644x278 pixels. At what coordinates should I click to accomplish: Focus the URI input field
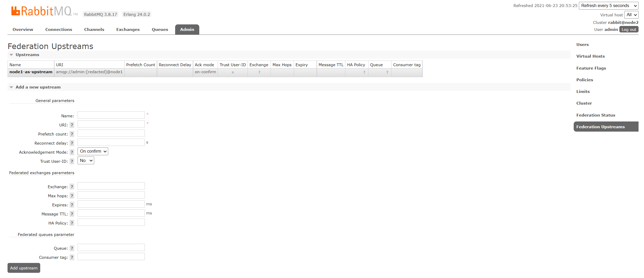[111, 124]
